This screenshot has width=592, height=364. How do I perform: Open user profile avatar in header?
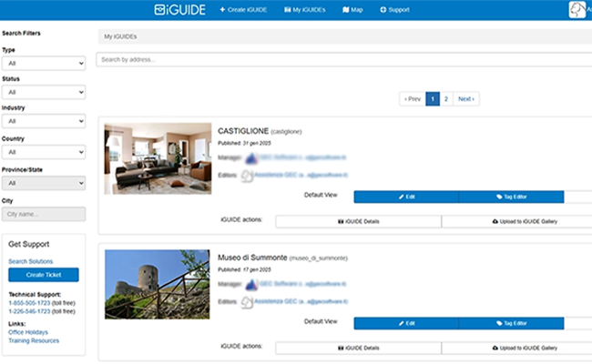577,10
